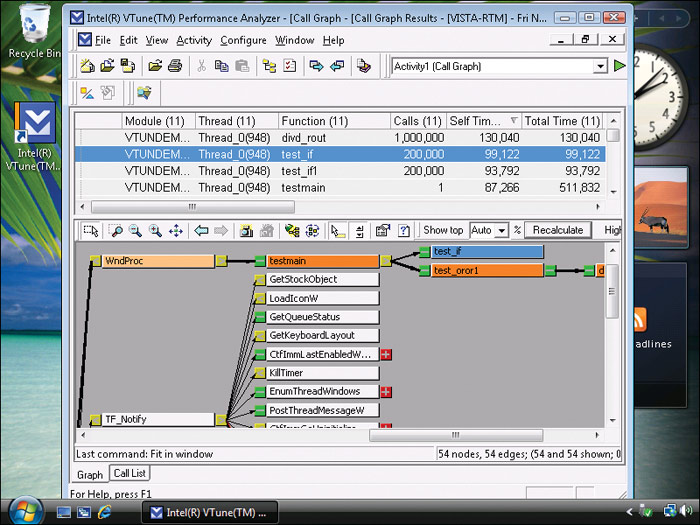Image resolution: width=700 pixels, height=525 pixels.
Task: Switch to the Call List tab
Action: click(129, 473)
